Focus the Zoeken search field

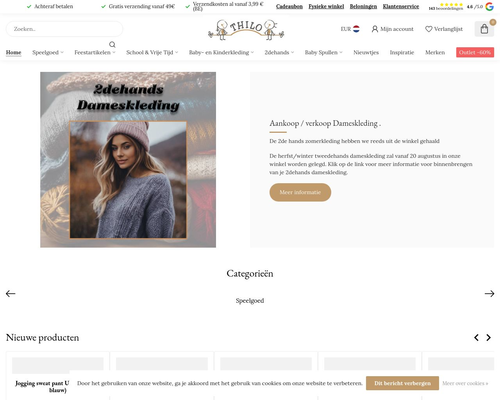[64, 29]
